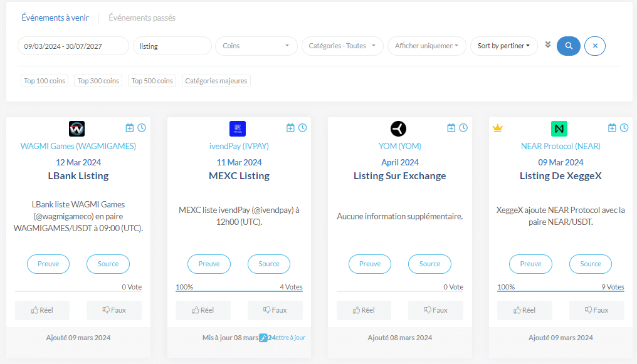Open LBank Listing event title
The width and height of the screenshot is (637, 364).
coord(78,175)
